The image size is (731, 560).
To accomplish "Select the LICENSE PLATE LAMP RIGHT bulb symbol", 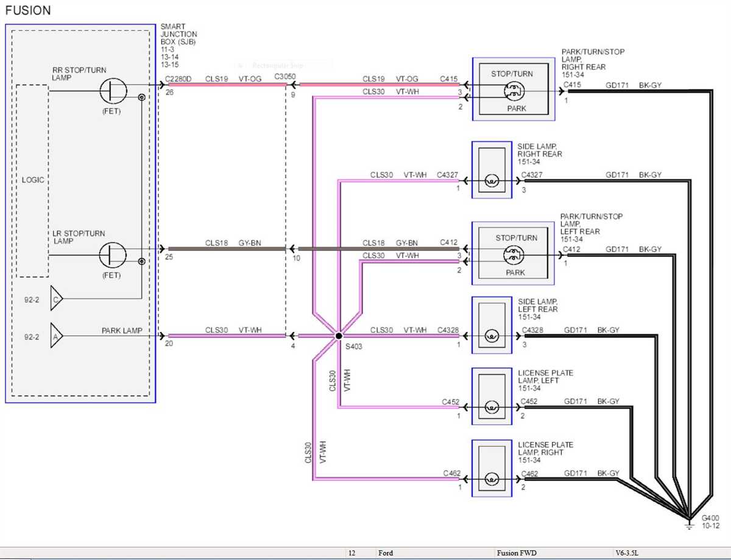I will tap(491, 479).
